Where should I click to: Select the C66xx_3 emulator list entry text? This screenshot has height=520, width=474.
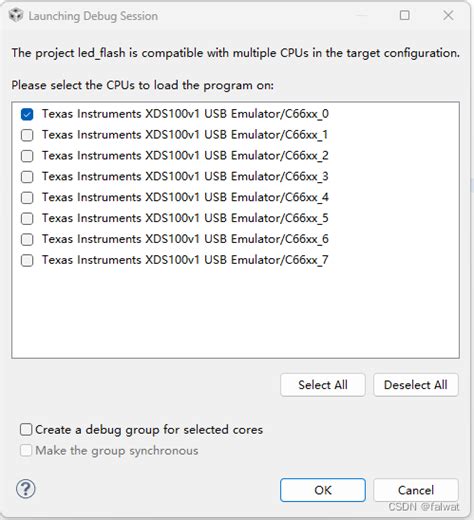[x=185, y=176]
